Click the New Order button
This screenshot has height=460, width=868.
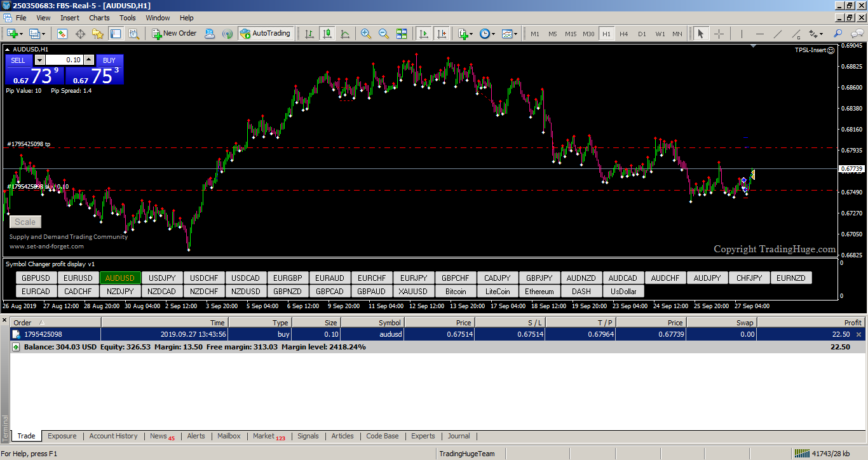[x=174, y=34]
